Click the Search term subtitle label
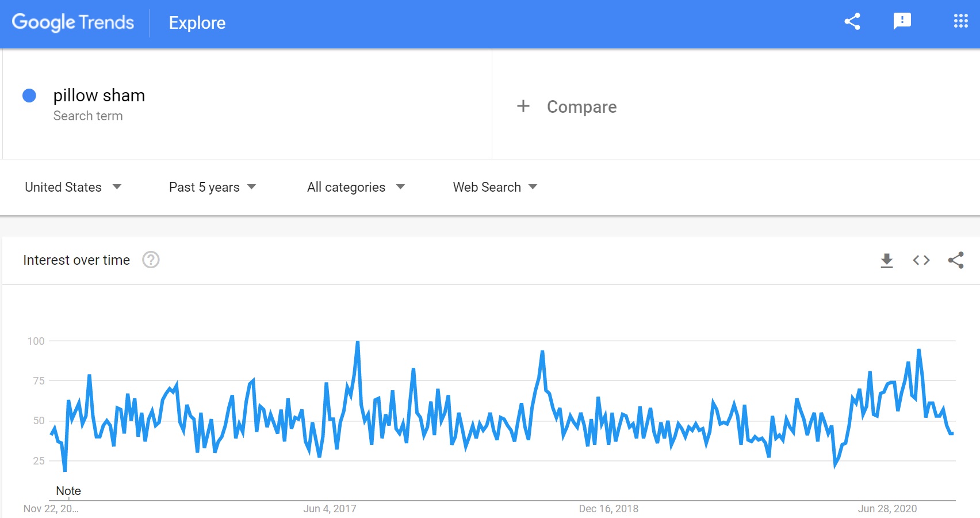This screenshot has height=518, width=980. click(x=88, y=116)
